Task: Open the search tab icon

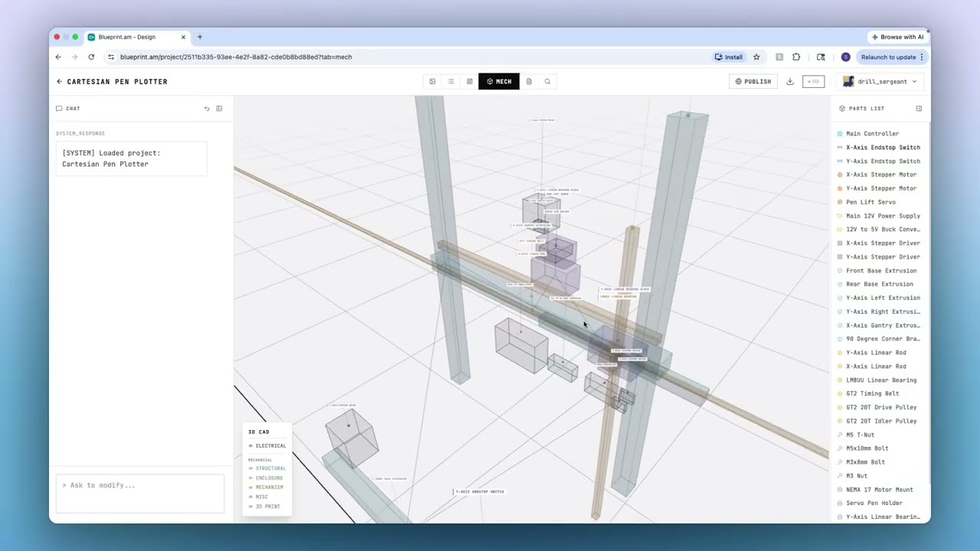Action: point(547,81)
